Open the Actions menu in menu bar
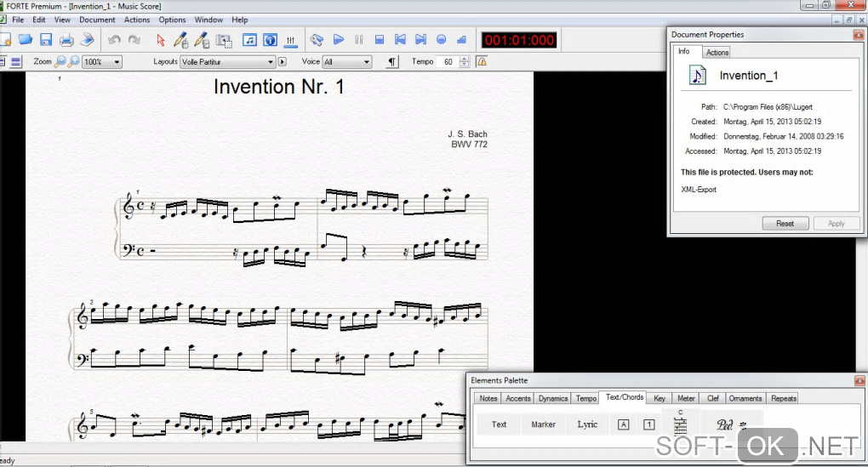Screen dimensions: 868x467 (x=136, y=20)
